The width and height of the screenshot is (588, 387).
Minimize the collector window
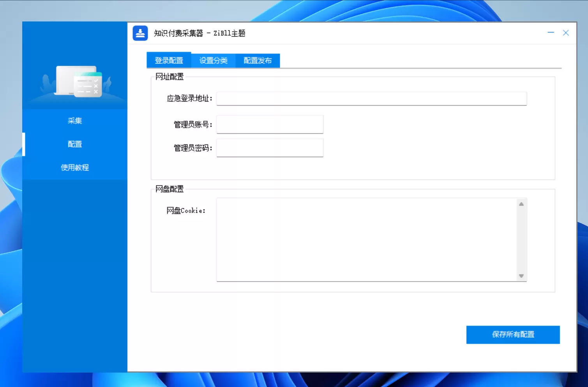coord(551,33)
